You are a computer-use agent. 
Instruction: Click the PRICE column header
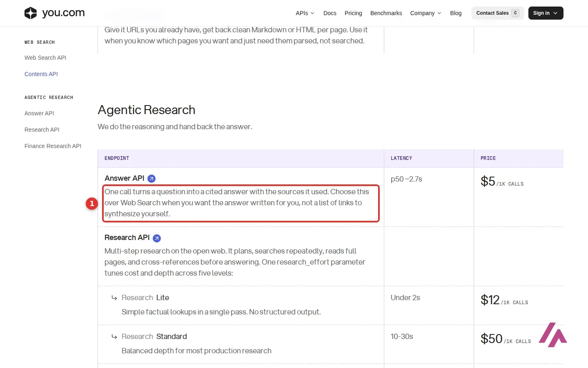[x=488, y=158]
